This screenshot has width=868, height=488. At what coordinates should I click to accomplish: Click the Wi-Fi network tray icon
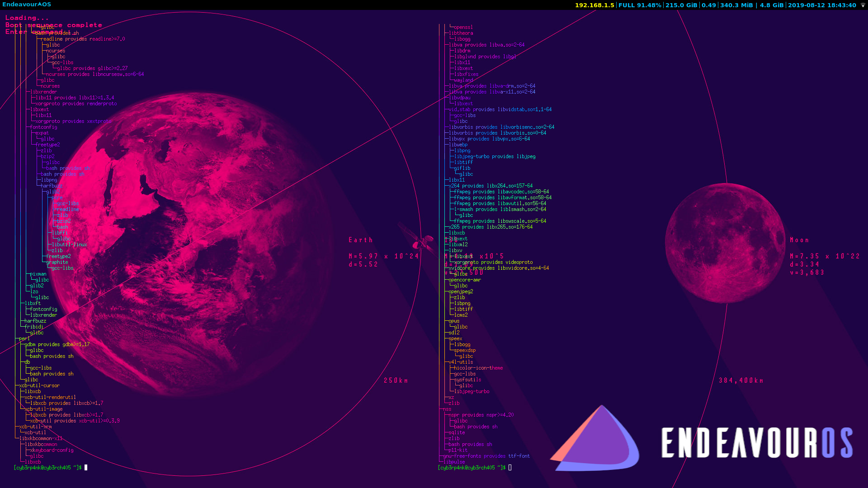(862, 5)
